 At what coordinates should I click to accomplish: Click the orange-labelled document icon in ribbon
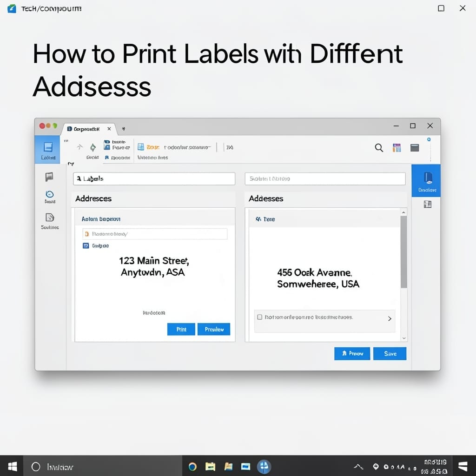pos(141,147)
